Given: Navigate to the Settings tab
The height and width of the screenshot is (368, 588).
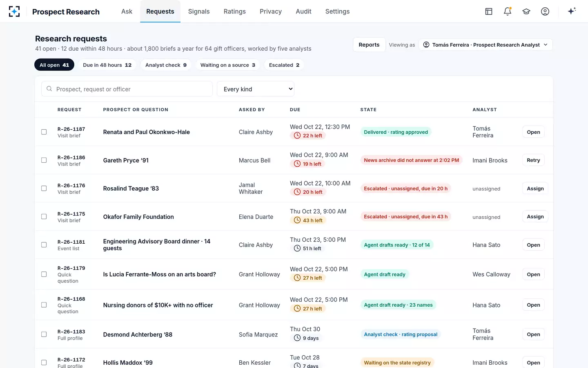Looking at the screenshot, I should point(337,11).
